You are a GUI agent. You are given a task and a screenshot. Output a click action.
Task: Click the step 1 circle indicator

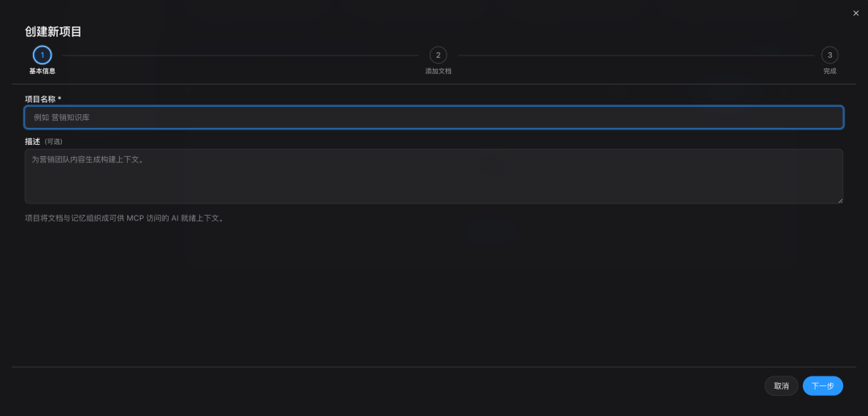coord(43,55)
